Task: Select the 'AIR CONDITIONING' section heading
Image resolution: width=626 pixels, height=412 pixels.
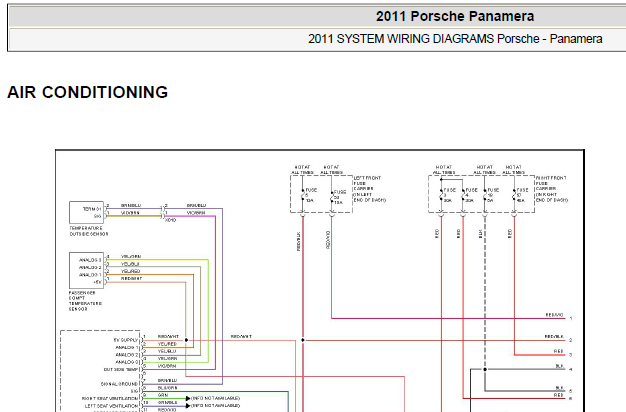Action: point(87,92)
